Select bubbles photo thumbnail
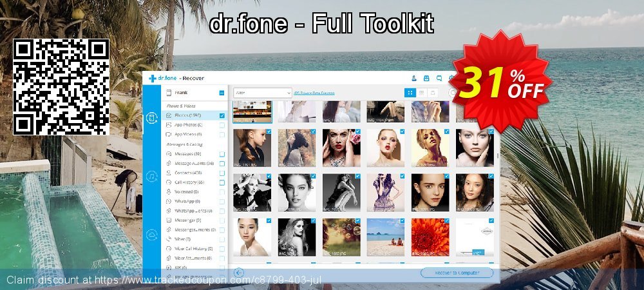 point(341,237)
